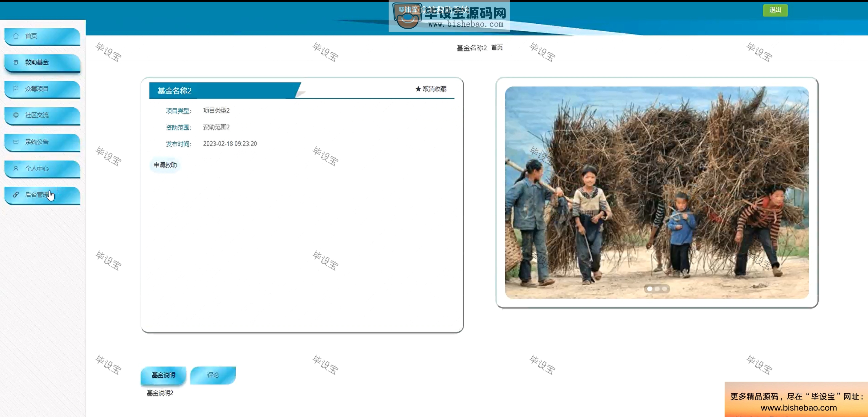Click the home icon in the sidebar
The width and height of the screenshot is (868, 417).
pos(16,36)
